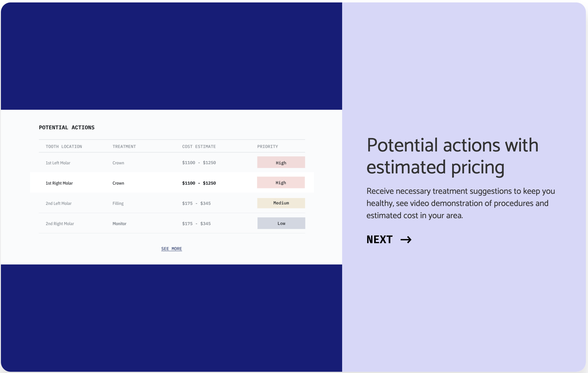Click the highlighted $1100 - $1250 cost
The height and width of the screenshot is (373, 588).
pyautogui.click(x=199, y=183)
